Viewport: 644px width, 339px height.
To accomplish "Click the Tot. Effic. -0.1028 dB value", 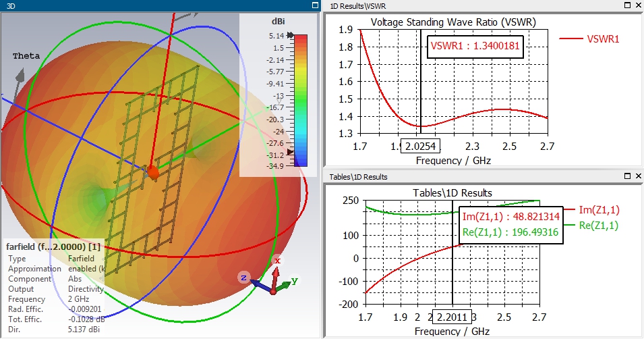I will pyautogui.click(x=86, y=319).
